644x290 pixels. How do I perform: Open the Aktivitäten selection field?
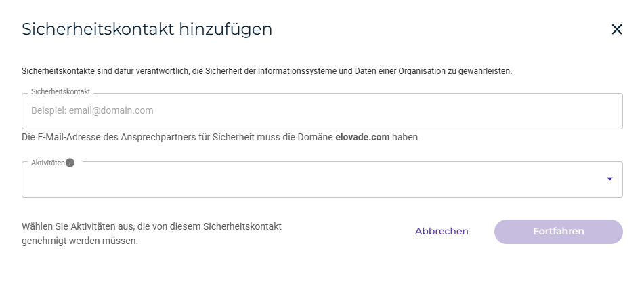tap(312, 180)
